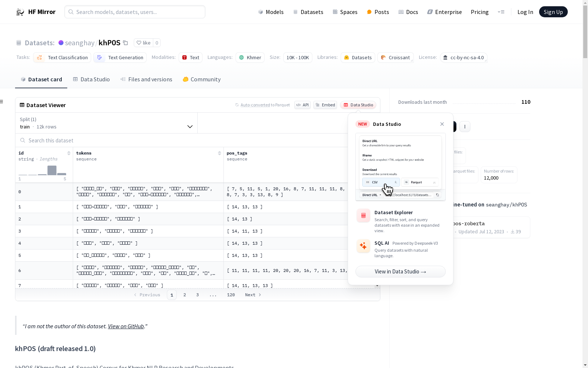Sort by the tokens column arrows
588x368 pixels.
coord(219,153)
